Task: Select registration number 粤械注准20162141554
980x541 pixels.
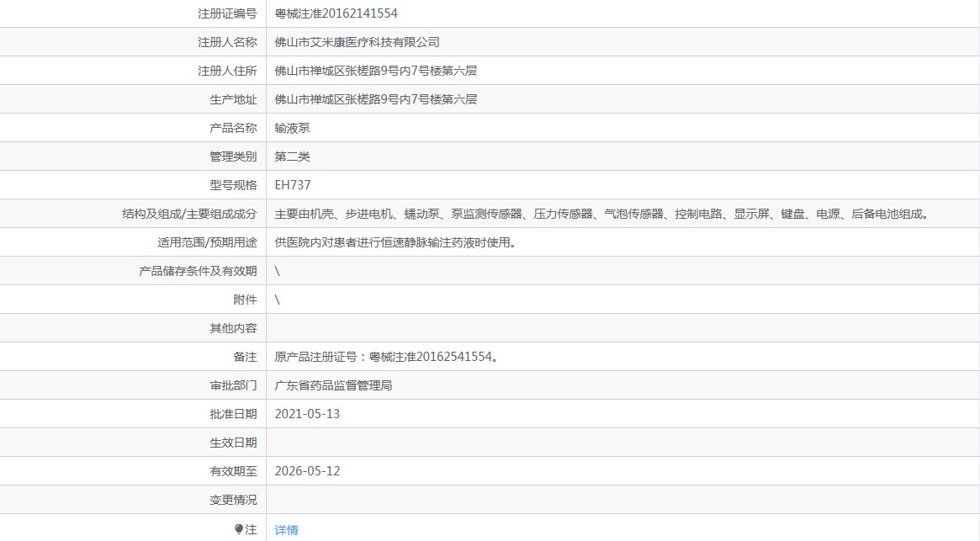Action: (x=336, y=13)
